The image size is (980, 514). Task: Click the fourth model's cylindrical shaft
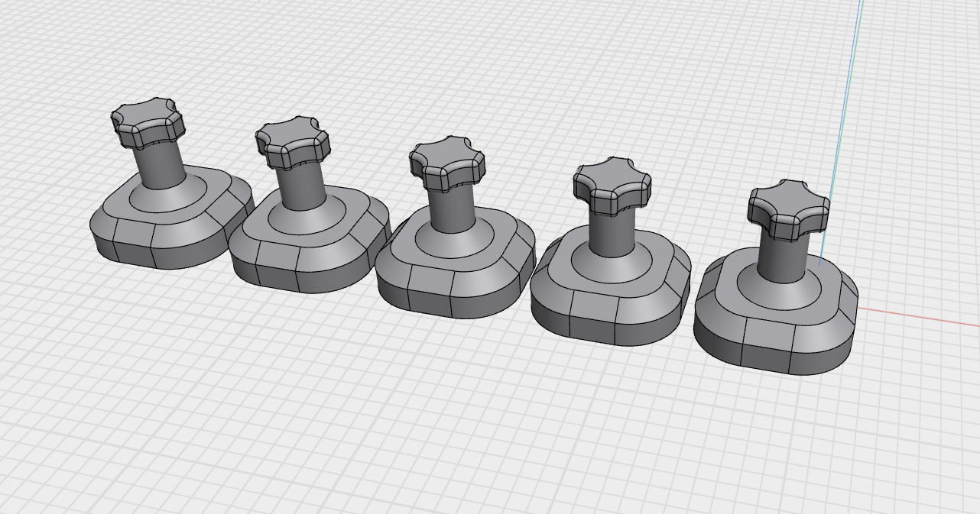[x=611, y=234]
